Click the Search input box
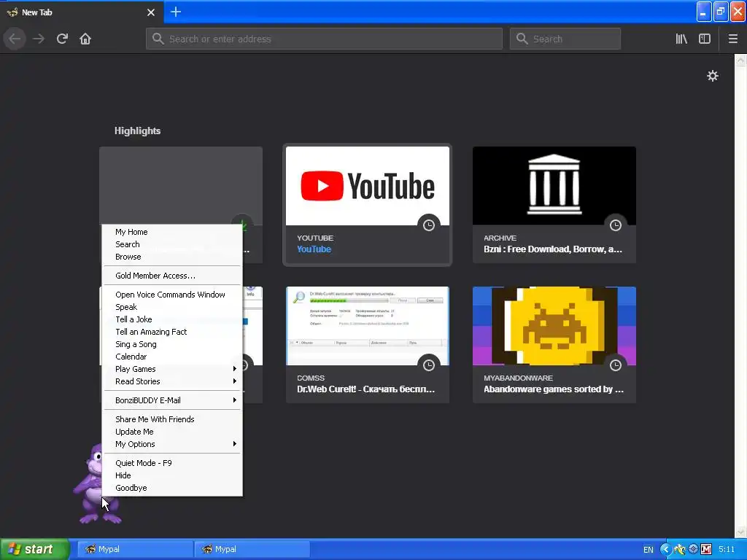The height and width of the screenshot is (560, 747). pos(565,39)
